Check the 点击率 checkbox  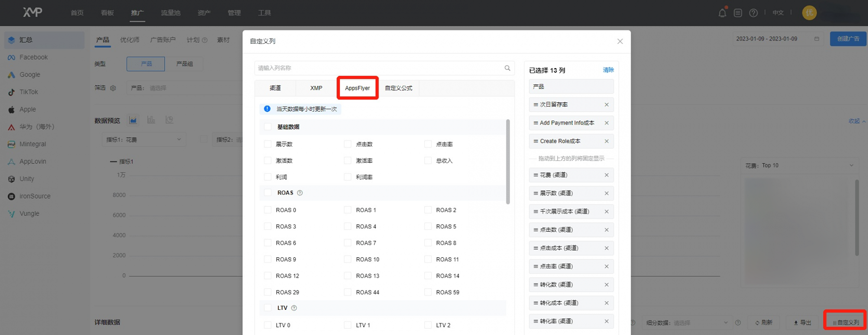[x=428, y=144]
